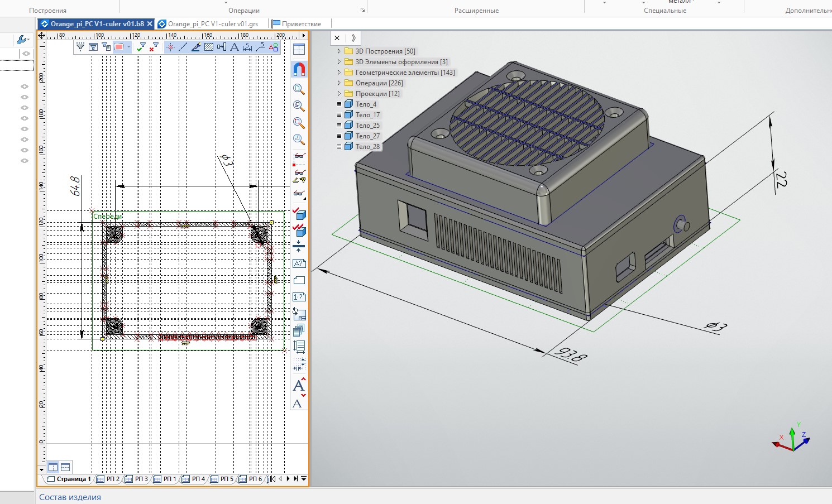Screen dimensions: 832x504
Task: Click the green-check apply filter icon
Action: coord(141,47)
